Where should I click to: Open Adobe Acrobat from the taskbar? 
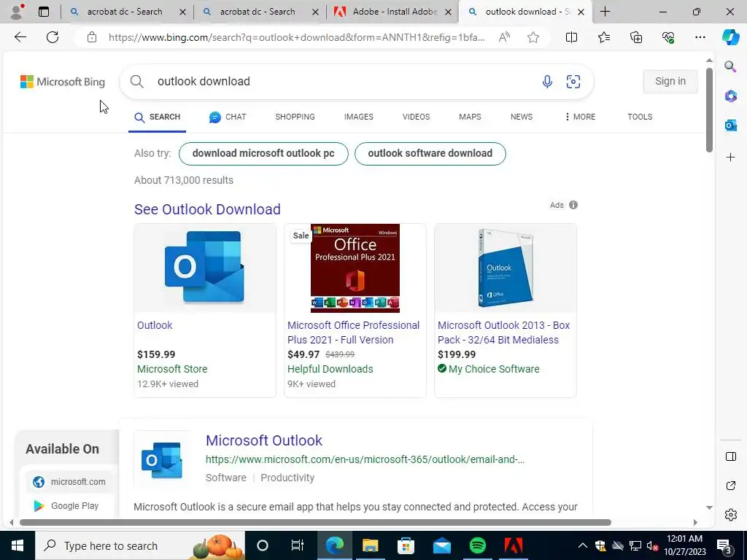pos(513,545)
